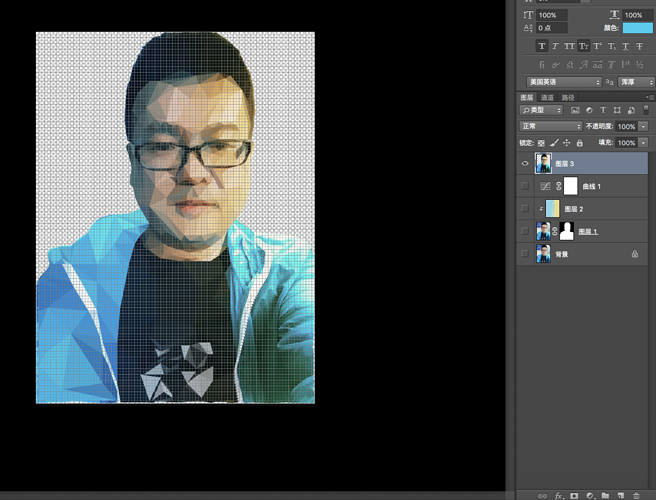This screenshot has width=656, height=500.
Task: Show the 图层 1 masked layer
Action: pos(525,231)
